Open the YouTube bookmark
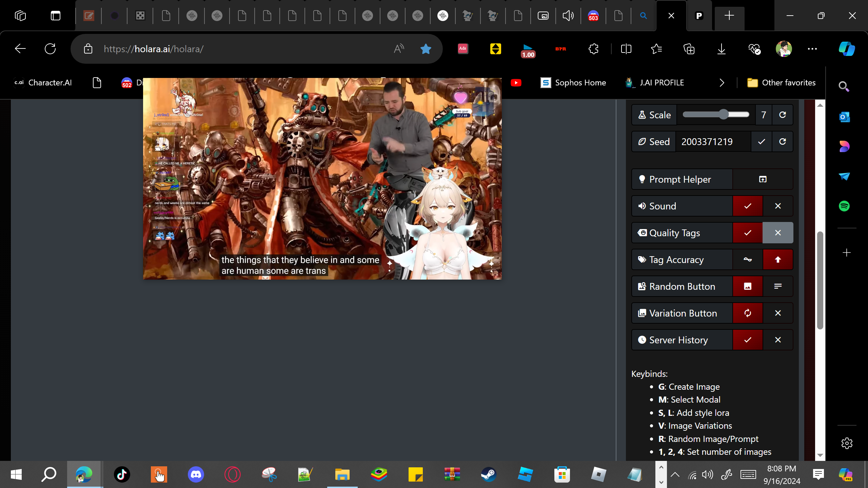The image size is (868, 488). coord(516,83)
